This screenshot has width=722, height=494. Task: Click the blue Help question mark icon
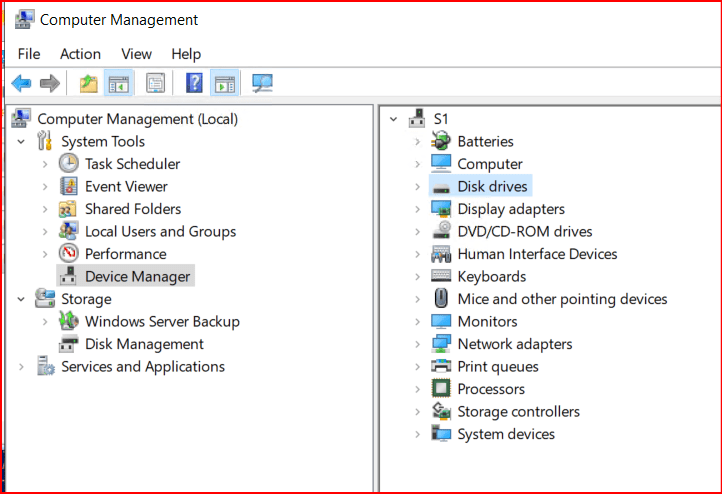pos(194,83)
